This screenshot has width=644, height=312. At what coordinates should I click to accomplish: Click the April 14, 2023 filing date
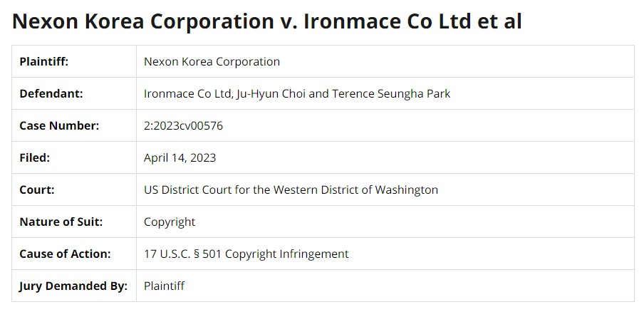pyautogui.click(x=180, y=157)
